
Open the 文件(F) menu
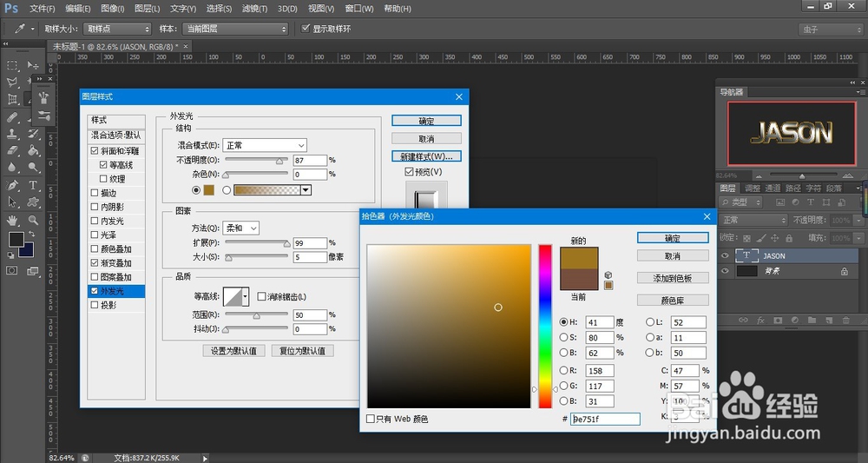pos(42,9)
